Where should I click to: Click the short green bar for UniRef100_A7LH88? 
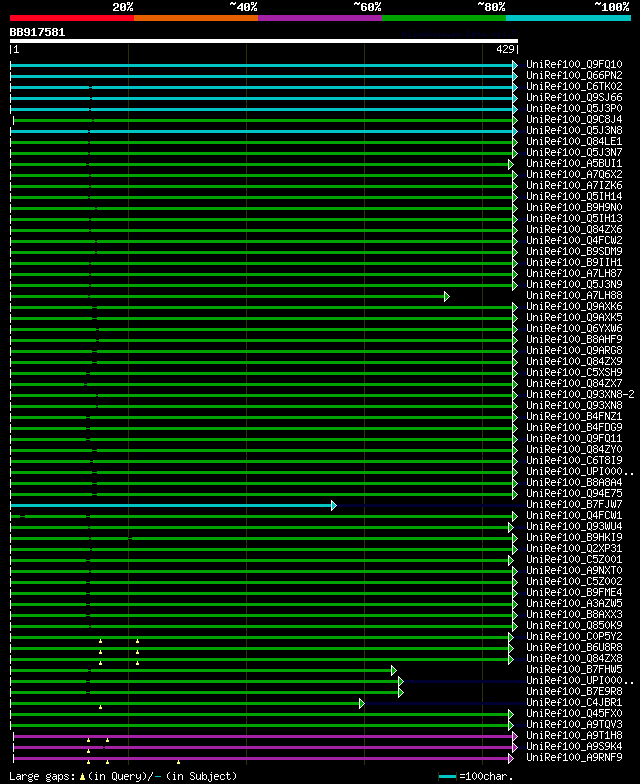228,296
